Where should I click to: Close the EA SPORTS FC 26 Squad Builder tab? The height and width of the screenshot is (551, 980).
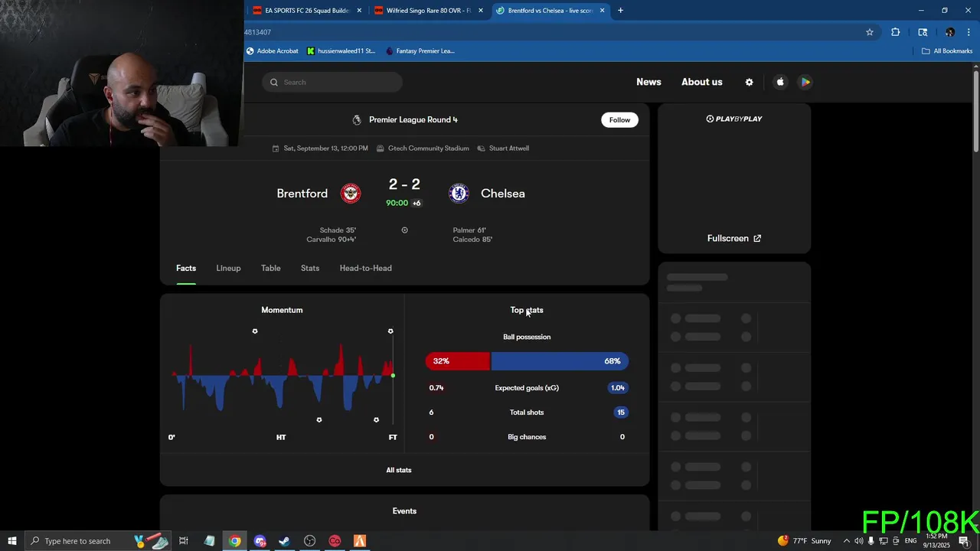pyautogui.click(x=359, y=11)
